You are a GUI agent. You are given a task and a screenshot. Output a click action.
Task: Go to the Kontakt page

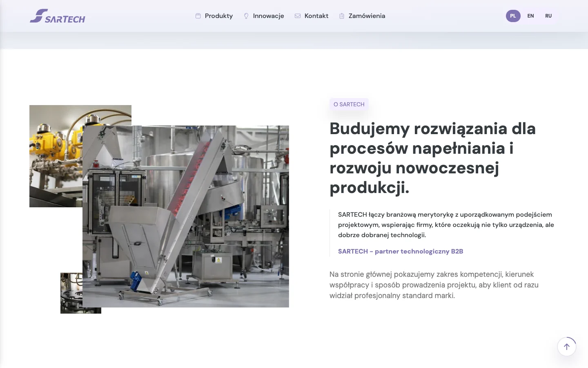316,16
